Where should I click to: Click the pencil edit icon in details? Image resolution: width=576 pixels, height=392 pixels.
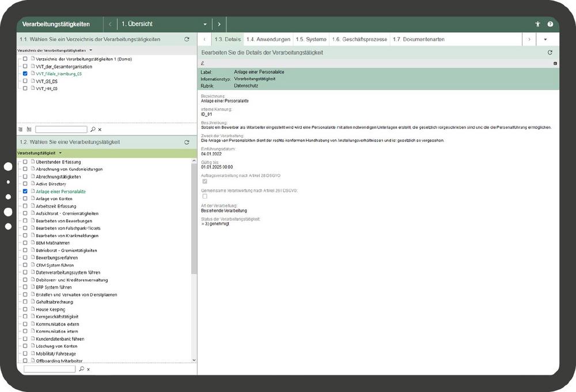click(202, 63)
